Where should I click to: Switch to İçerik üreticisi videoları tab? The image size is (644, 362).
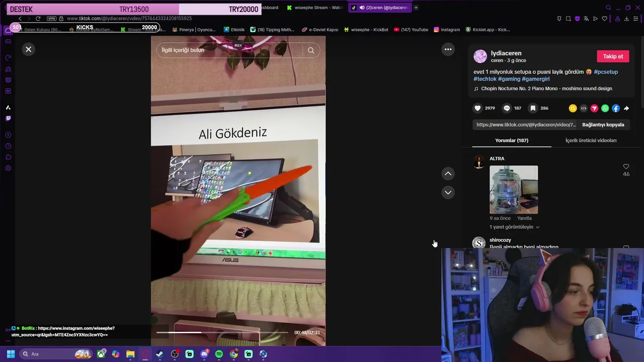(591, 140)
